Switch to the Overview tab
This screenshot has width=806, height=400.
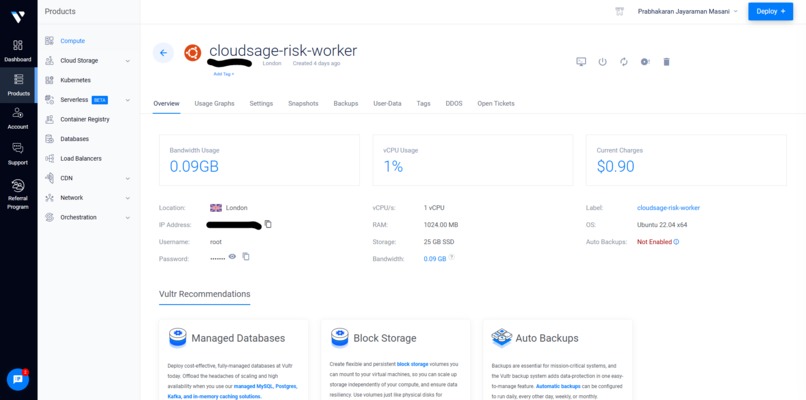tap(167, 103)
